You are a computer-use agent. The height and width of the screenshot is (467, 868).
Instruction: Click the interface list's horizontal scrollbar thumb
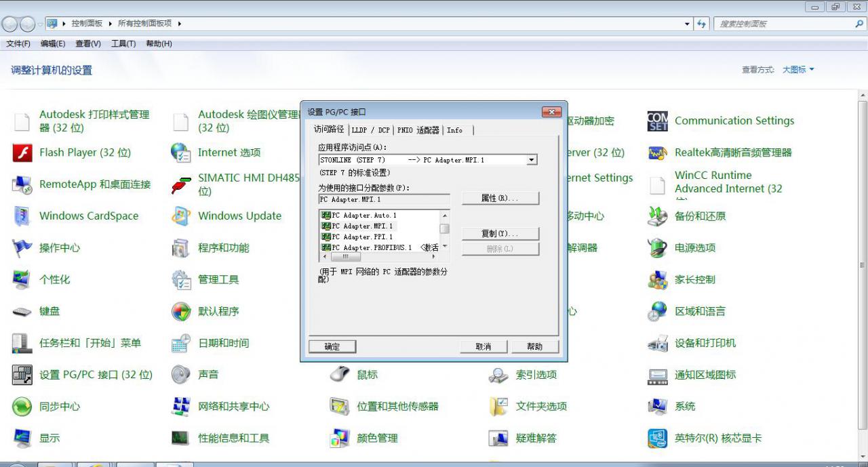347,257
